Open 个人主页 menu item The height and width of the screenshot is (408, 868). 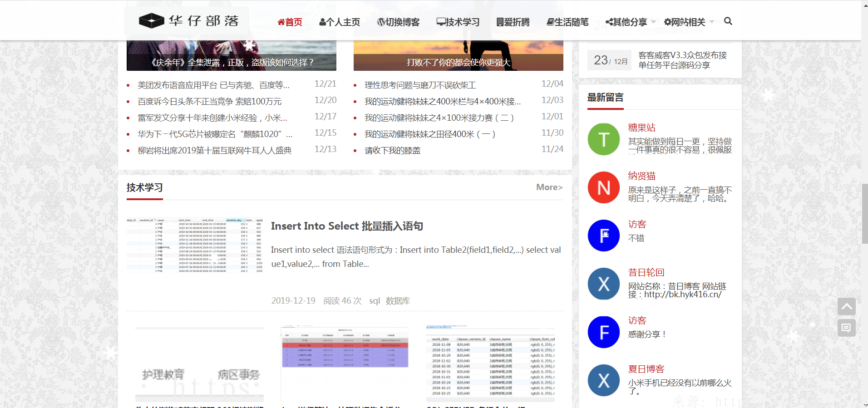[x=340, y=22]
